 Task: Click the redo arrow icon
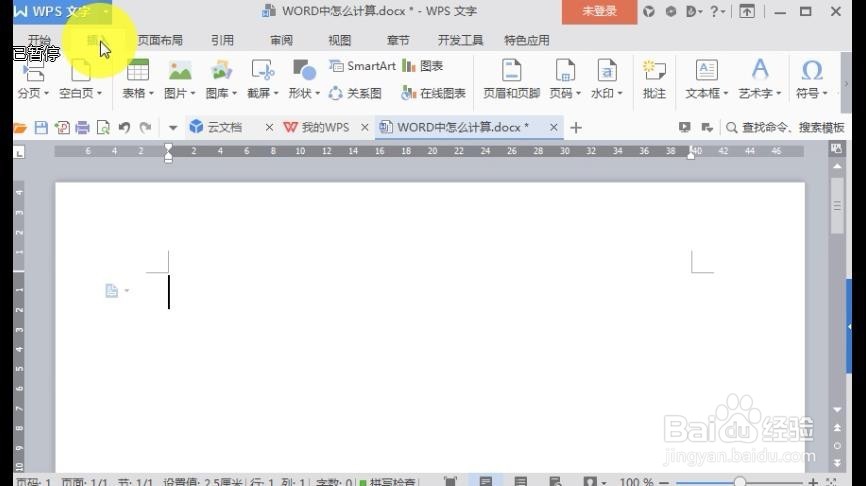tap(145, 128)
